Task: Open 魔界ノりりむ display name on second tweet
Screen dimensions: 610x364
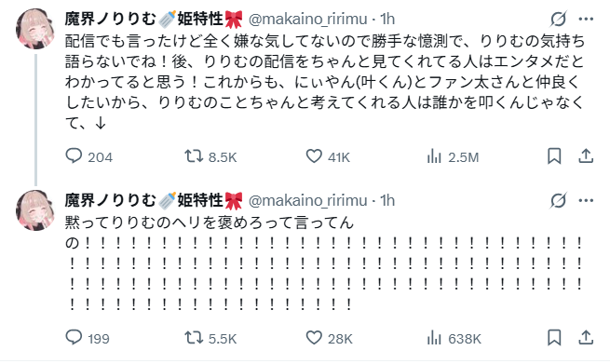Action: [111, 200]
